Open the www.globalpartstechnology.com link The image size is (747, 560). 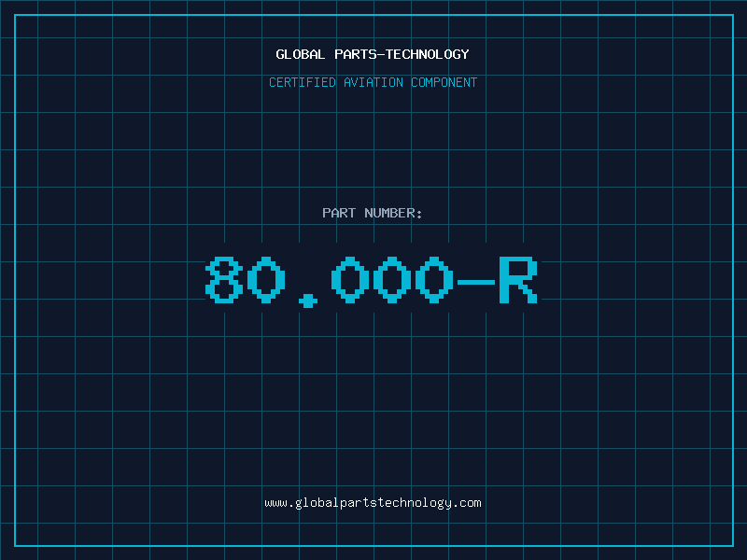(373, 503)
